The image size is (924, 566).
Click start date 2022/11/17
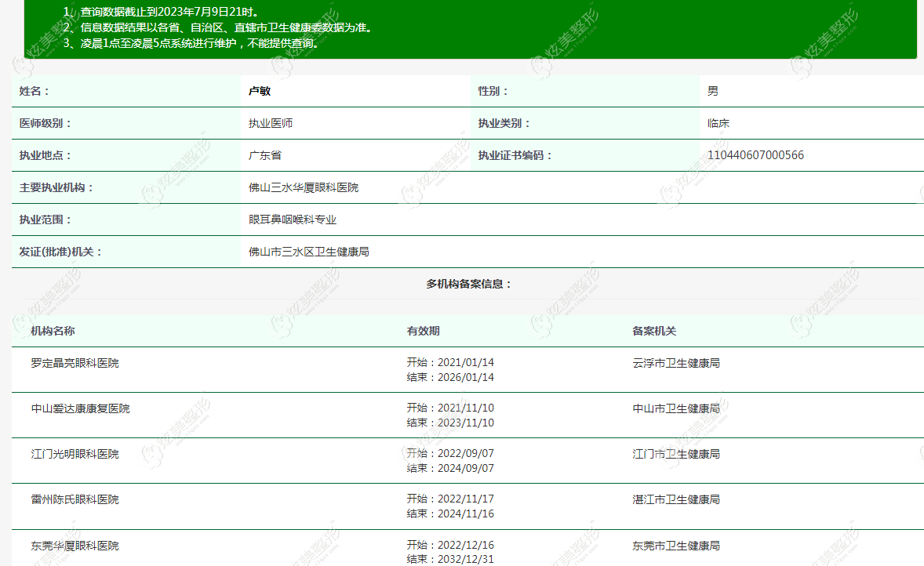(466, 499)
